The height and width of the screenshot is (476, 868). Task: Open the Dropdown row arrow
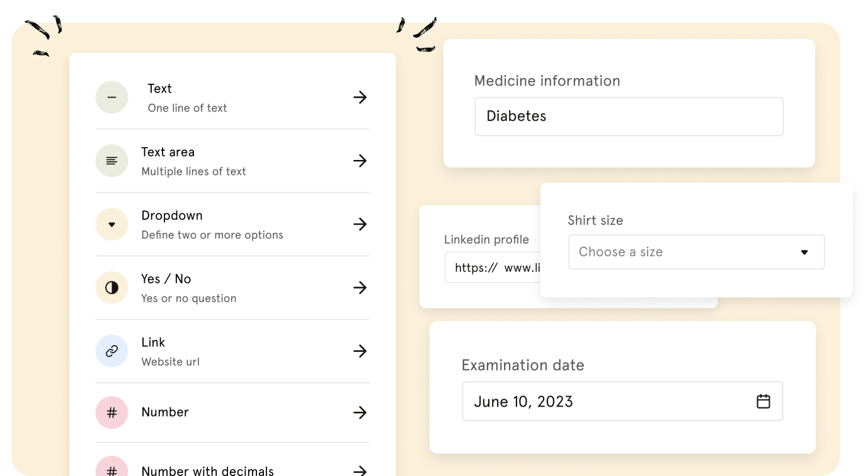pos(360,225)
